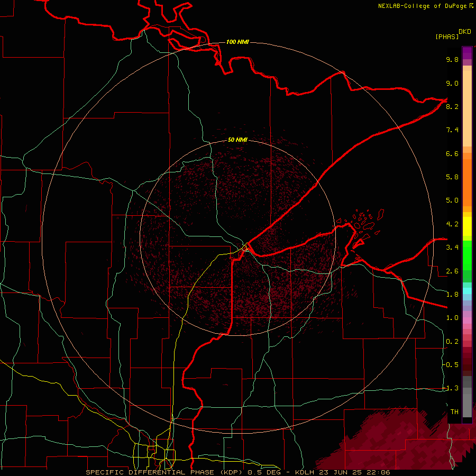Pick the peach segment of the color bar
476x476 pixels.
pos(467,108)
